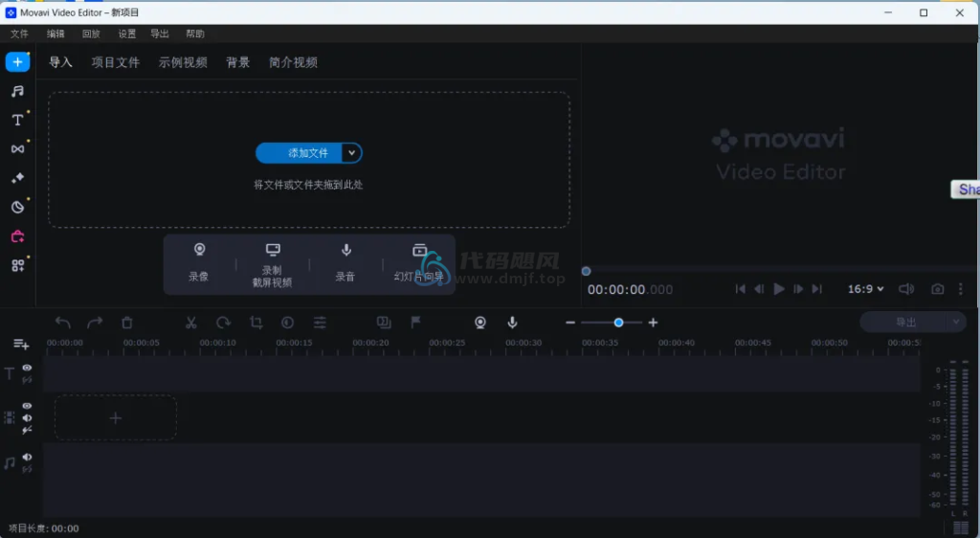Switch to the 项目文件 tab
The image size is (980, 538).
click(x=116, y=62)
